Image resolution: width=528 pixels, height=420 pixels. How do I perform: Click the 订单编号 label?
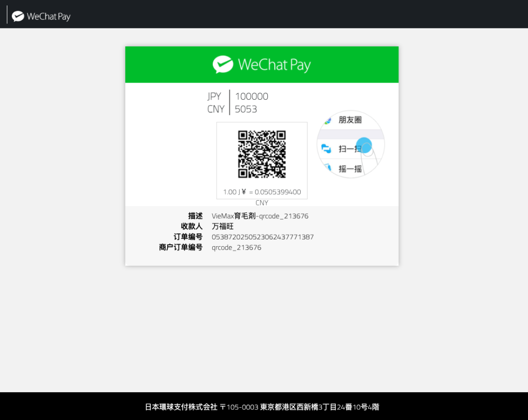[188, 237]
